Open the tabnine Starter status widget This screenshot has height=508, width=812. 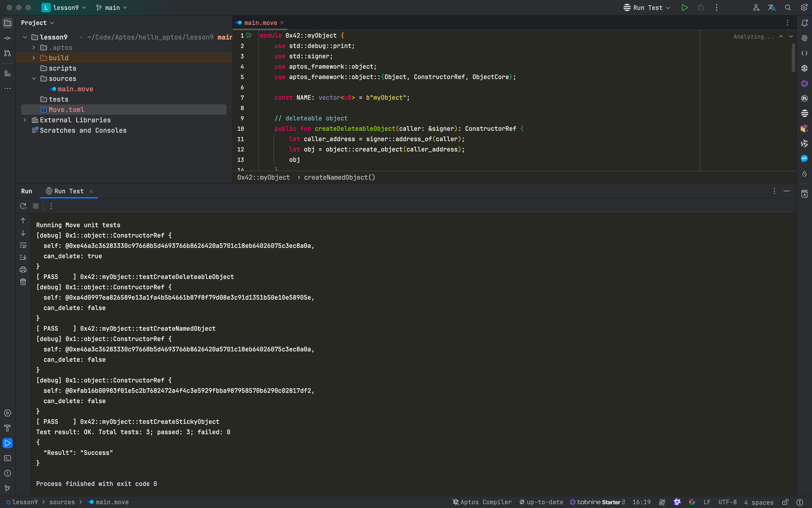tap(597, 502)
